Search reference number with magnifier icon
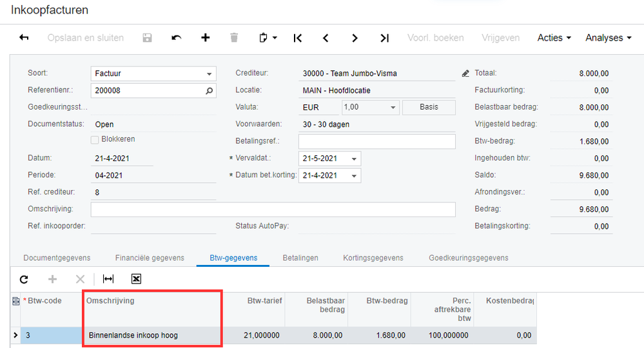This screenshot has height=348, width=644. point(209,91)
